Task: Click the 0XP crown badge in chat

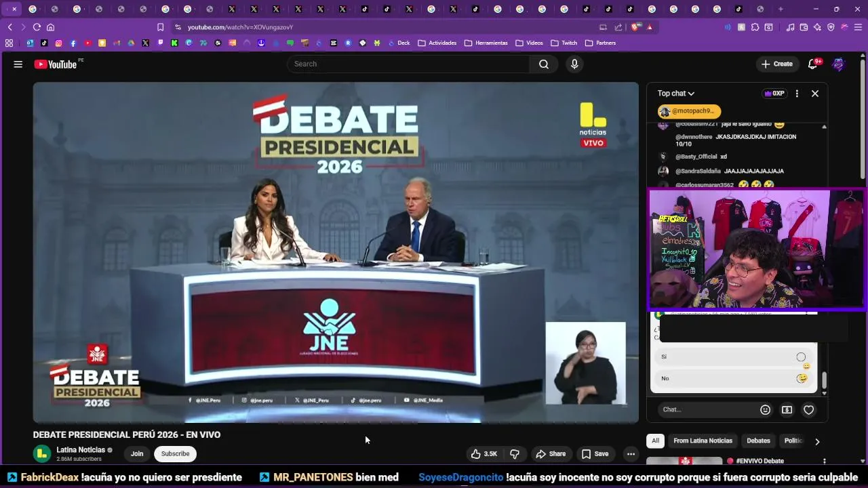Action: [x=774, y=94]
